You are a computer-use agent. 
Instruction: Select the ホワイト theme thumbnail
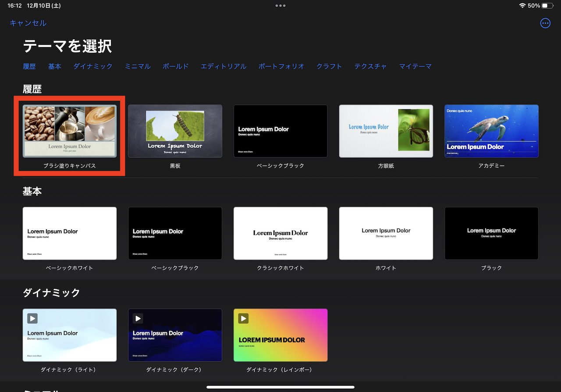(x=386, y=233)
